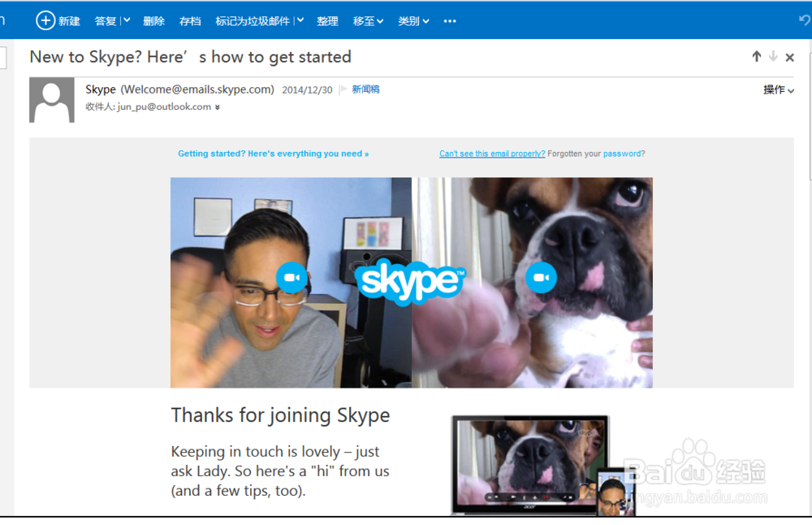Click video call icon on man's photo

(292, 278)
